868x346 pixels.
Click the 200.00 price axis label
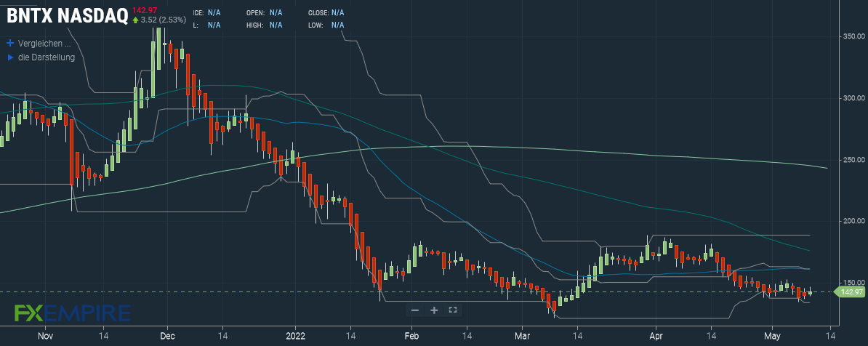[x=854, y=222]
